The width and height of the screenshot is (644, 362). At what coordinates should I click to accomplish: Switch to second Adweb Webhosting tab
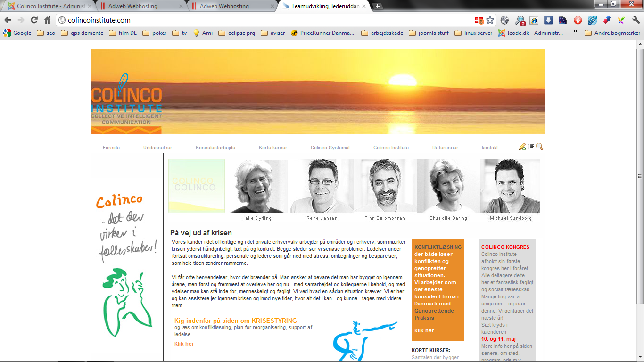(x=231, y=6)
